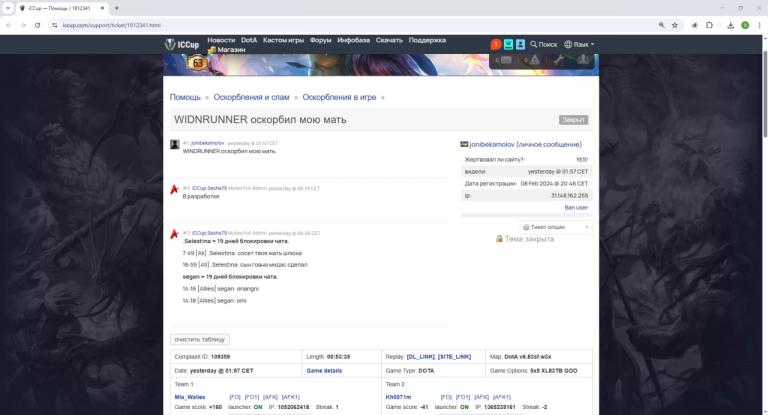Open the green Chrome profile avatar
768x415 pixels.
click(x=745, y=25)
